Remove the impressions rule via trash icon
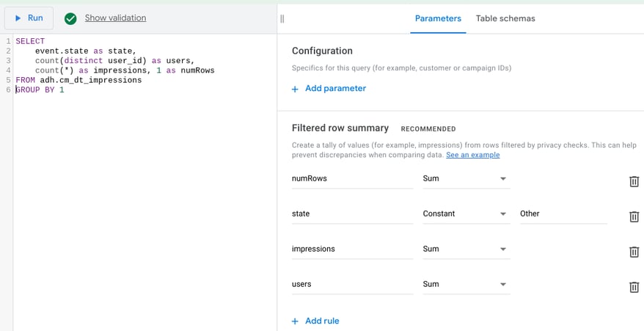Viewport: 644px width, 331px height. click(634, 252)
